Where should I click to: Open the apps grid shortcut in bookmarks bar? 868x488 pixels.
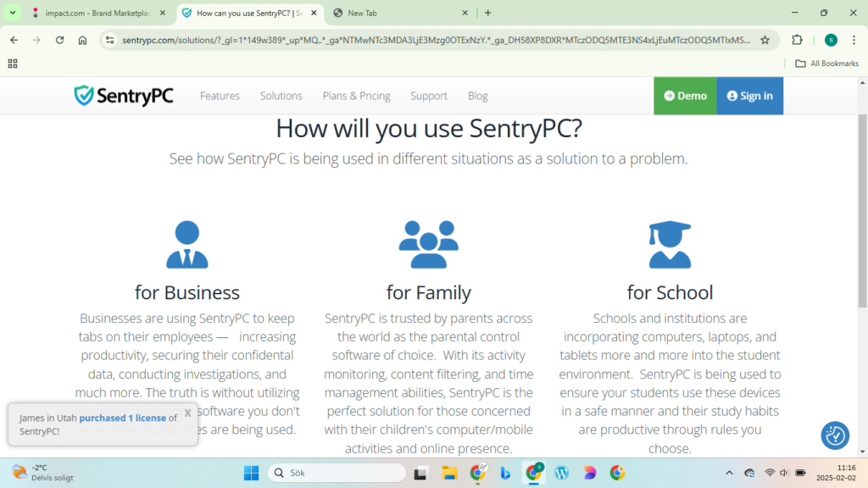(13, 64)
